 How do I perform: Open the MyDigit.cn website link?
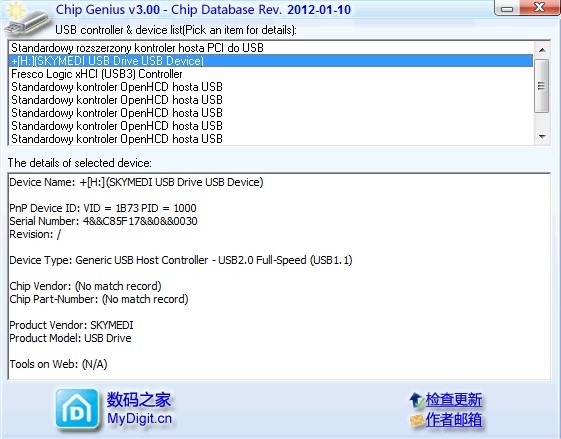140,418
